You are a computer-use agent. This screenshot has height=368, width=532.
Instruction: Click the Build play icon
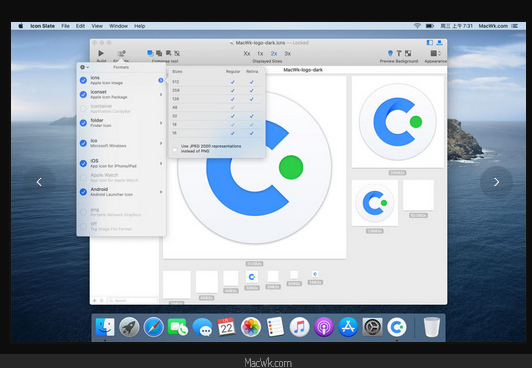pyautogui.click(x=101, y=53)
